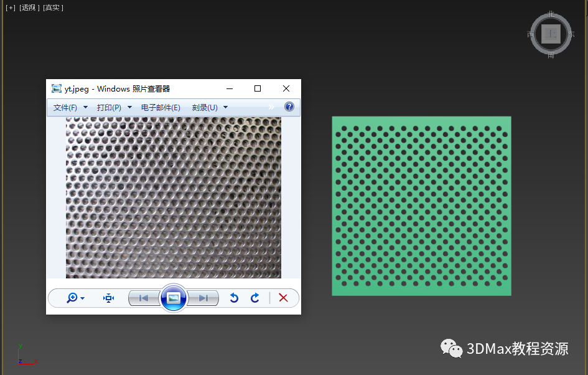Image resolution: width=588 pixels, height=375 pixels.
Task: Open Photo Viewer help icon
Action: (x=289, y=107)
